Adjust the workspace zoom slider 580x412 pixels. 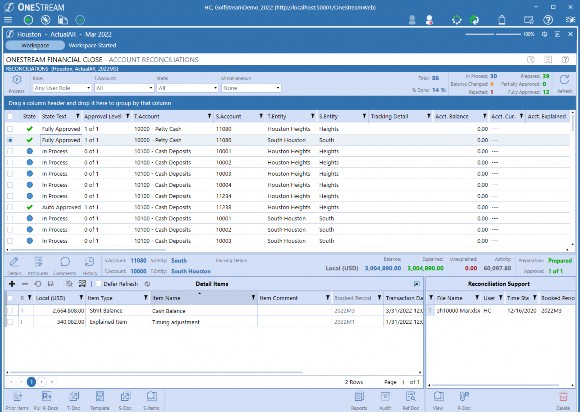(493, 34)
